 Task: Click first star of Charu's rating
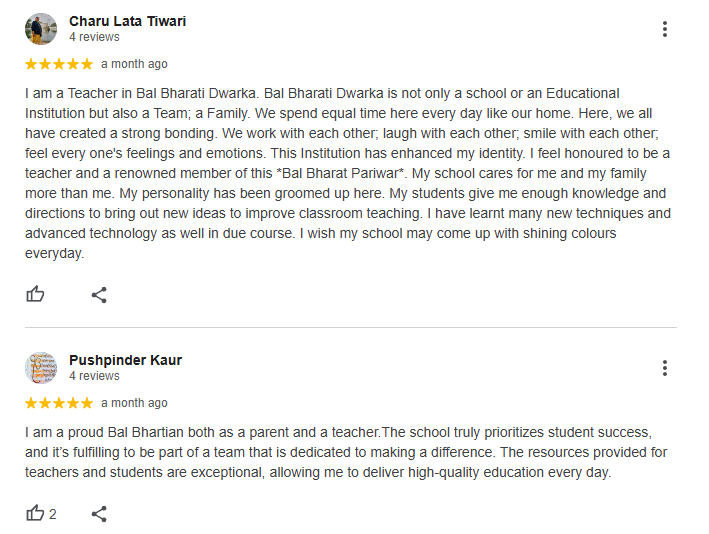click(x=31, y=64)
